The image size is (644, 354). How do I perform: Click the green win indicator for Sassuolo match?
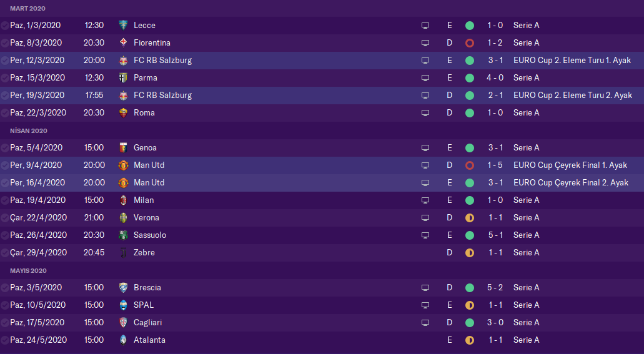(x=470, y=235)
